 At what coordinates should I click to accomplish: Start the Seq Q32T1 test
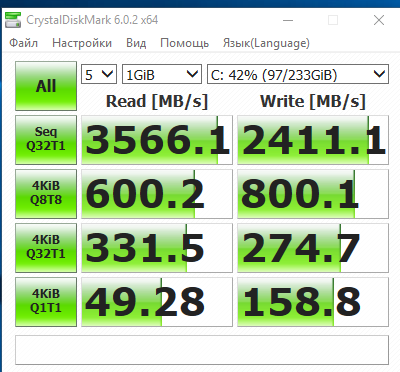[46, 140]
